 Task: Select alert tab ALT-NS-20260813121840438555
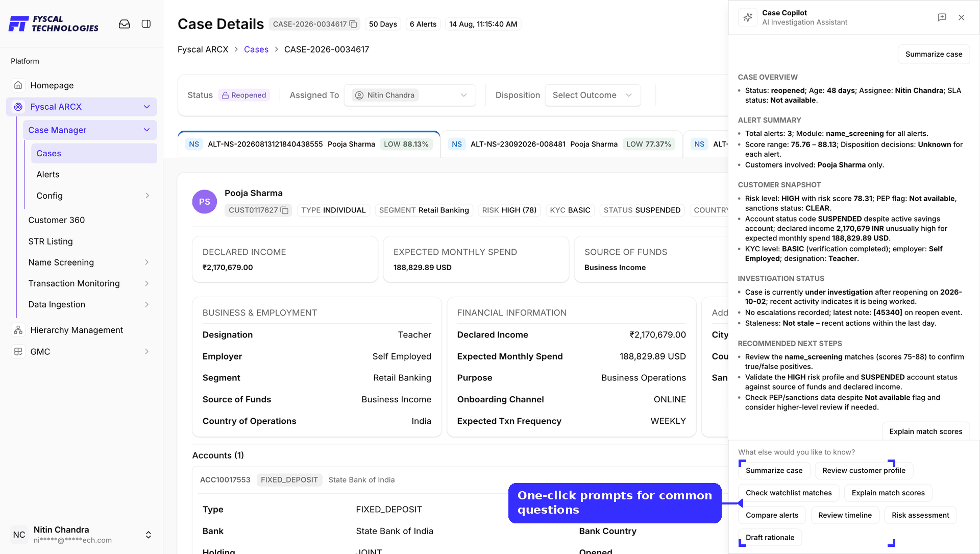(309, 144)
